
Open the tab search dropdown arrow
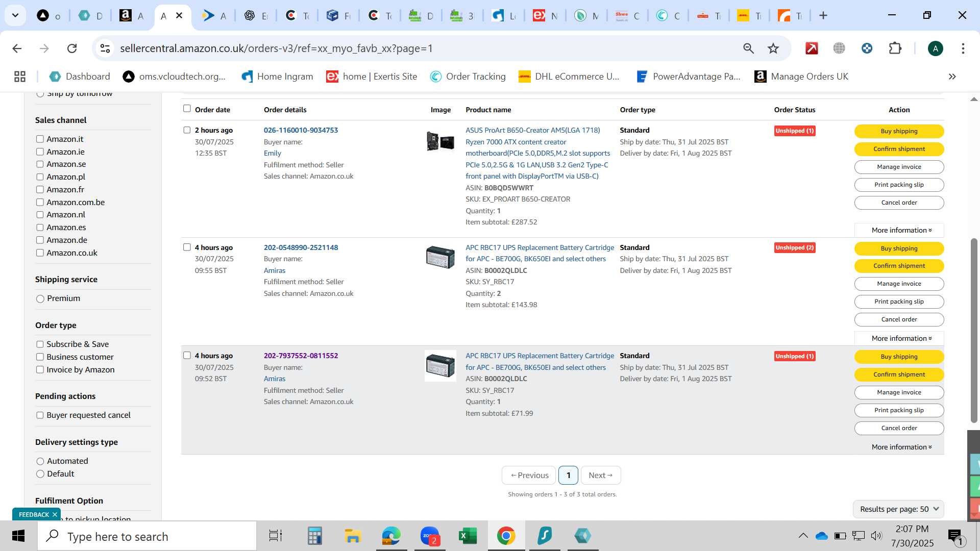click(x=15, y=16)
